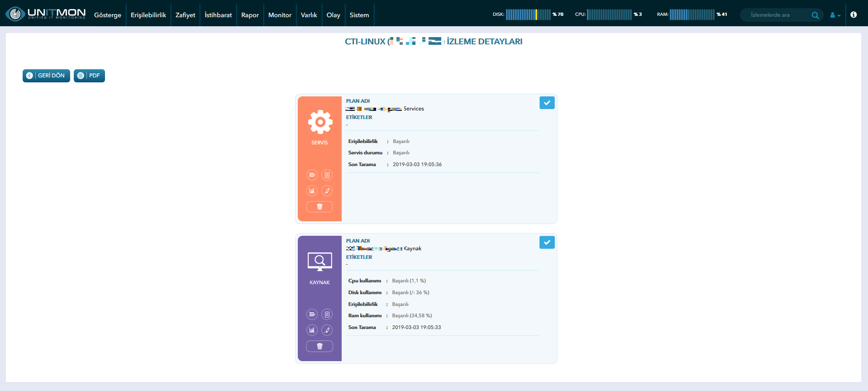Click the RAM usage bar indicator
The height and width of the screenshot is (391, 868).
click(692, 14)
